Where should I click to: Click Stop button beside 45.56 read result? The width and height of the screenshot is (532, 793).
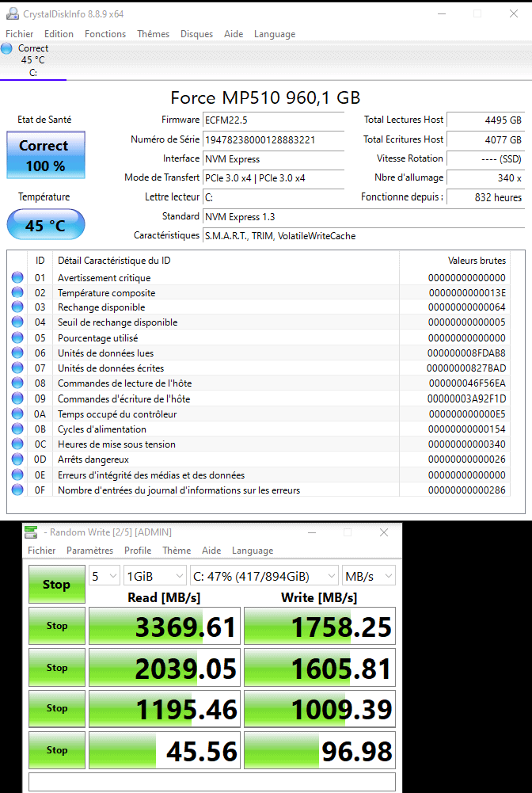pyautogui.click(x=56, y=750)
